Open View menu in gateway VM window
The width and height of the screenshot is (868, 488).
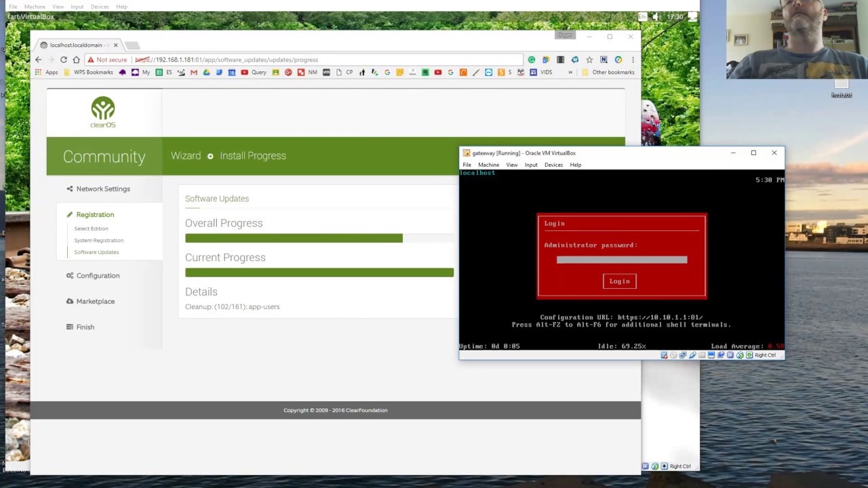(x=512, y=165)
